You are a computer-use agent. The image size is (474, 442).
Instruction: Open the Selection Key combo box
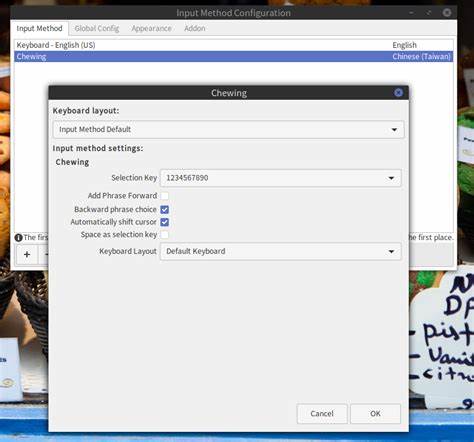(x=281, y=178)
